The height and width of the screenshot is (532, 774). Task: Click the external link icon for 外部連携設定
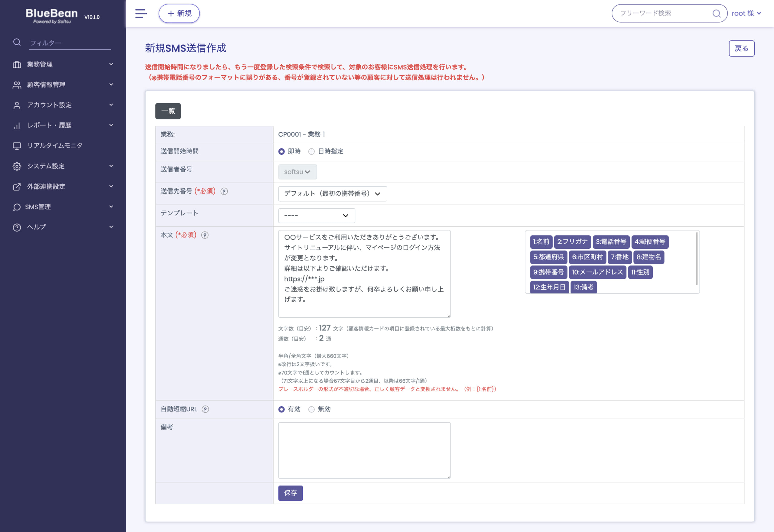point(17,186)
